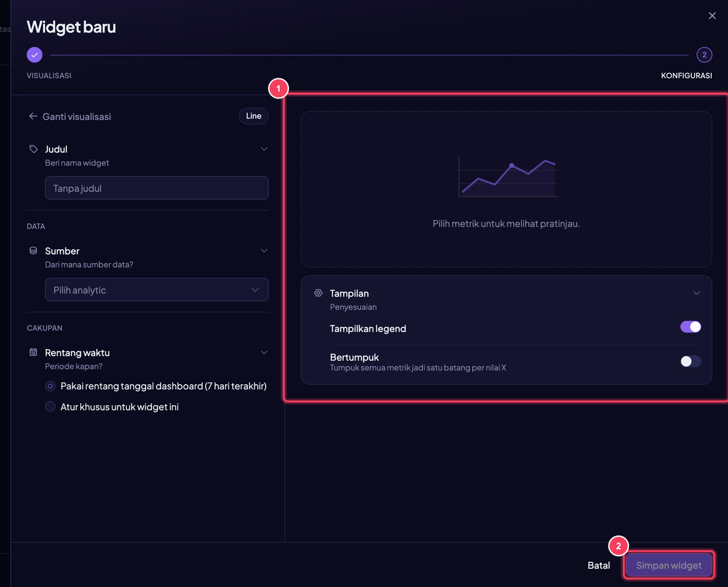728x587 pixels.
Task: Click 'Pilih metrik untuk melihat pratinjau.' text
Action: click(506, 224)
